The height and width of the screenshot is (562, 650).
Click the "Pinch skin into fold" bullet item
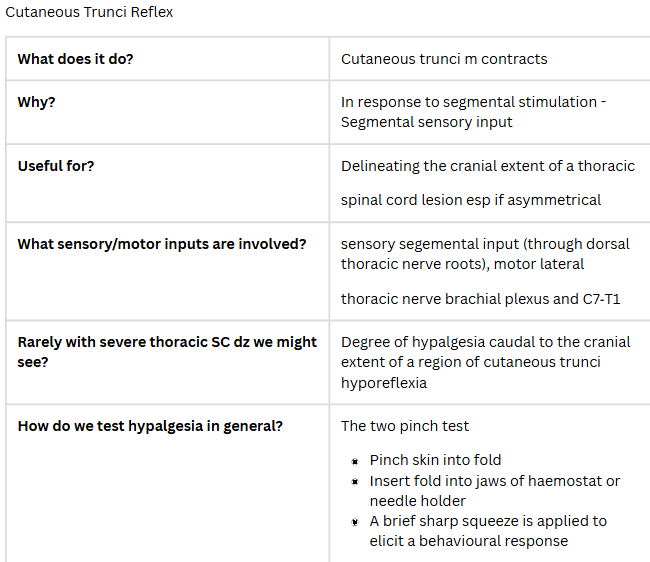pyautogui.click(x=435, y=460)
